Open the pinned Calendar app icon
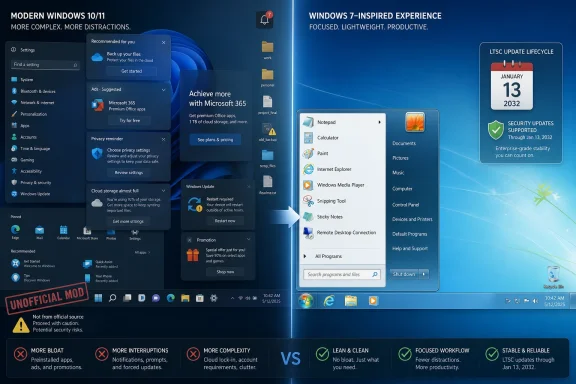 63,230
